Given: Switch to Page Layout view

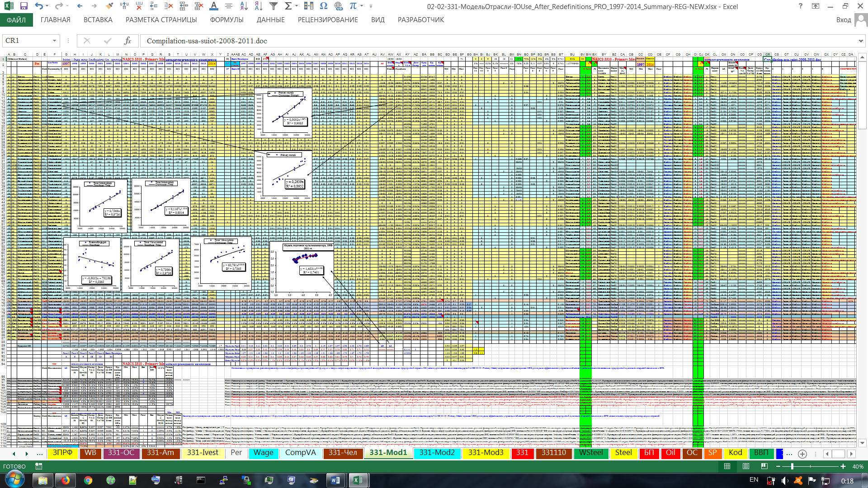Looking at the screenshot, I should point(746,466).
